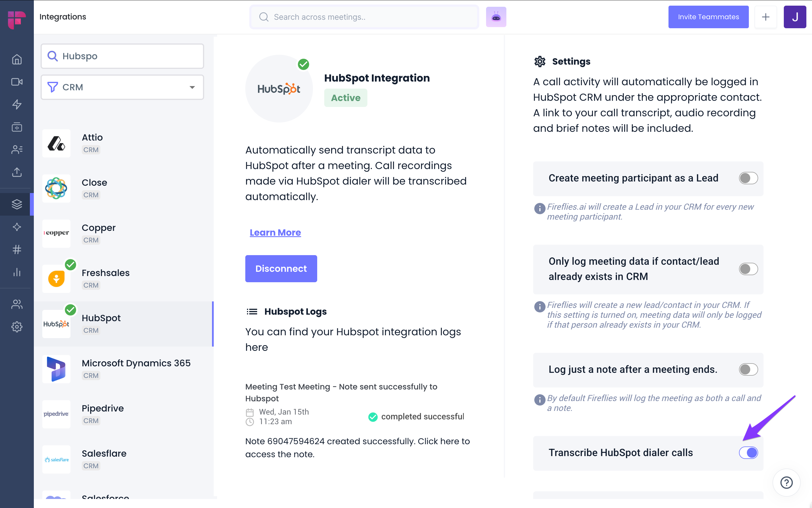
Task: Click the Settings gear heading icon
Action: [x=540, y=62]
